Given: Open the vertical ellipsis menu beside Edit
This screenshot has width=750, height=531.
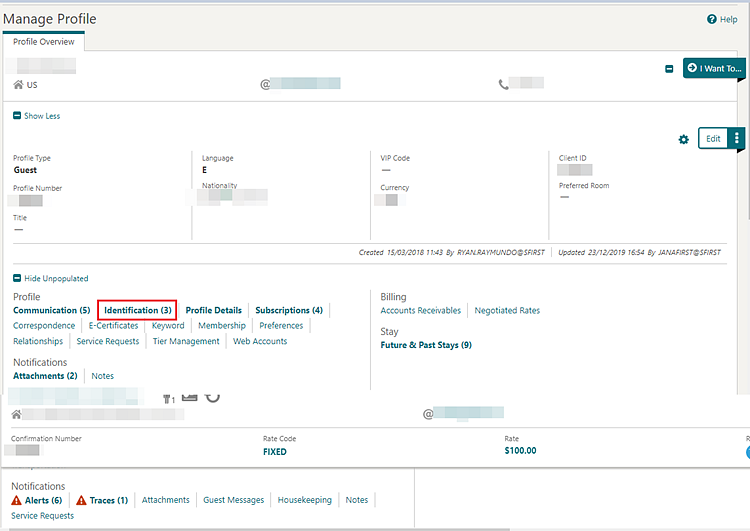Looking at the screenshot, I should [x=736, y=139].
